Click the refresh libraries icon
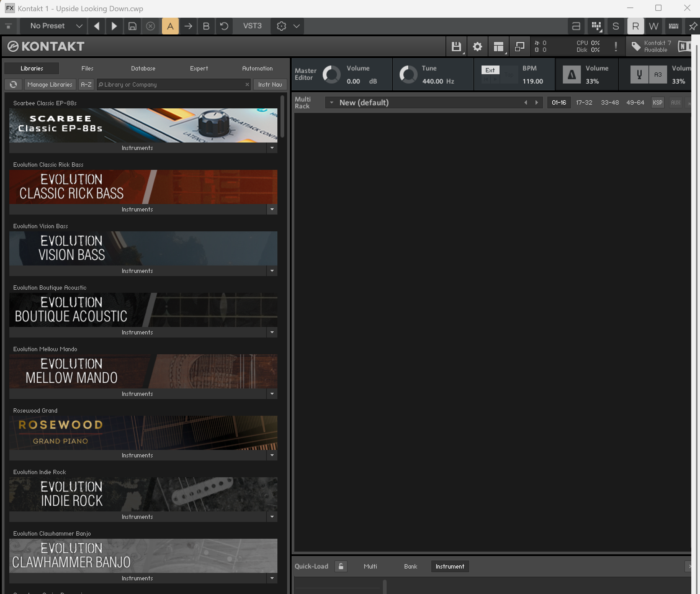The height and width of the screenshot is (594, 700). [13, 84]
